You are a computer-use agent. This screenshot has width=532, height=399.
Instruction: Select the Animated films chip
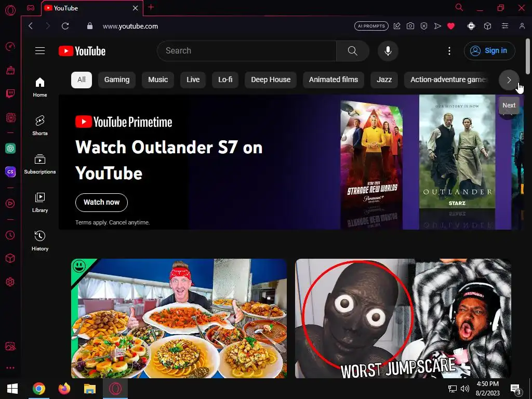[x=333, y=79]
